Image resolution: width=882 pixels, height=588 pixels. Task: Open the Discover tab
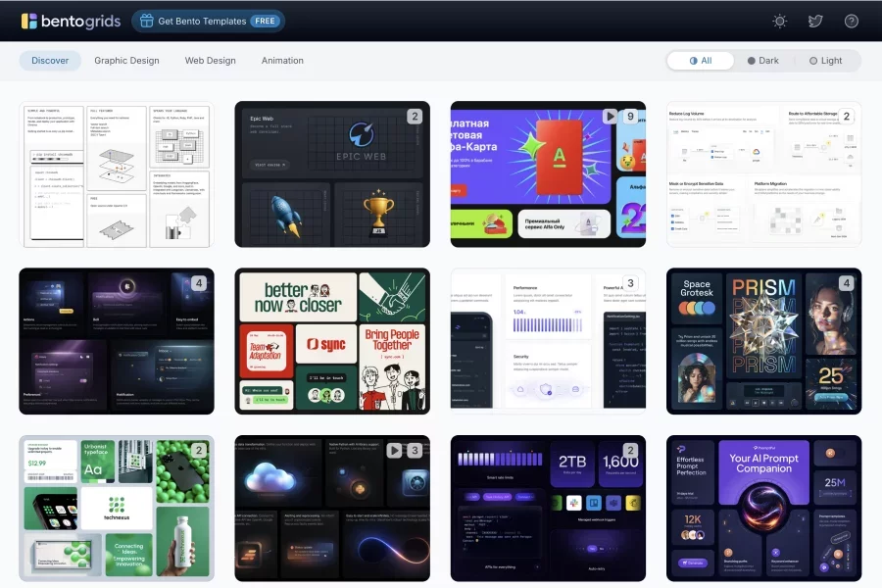50,61
